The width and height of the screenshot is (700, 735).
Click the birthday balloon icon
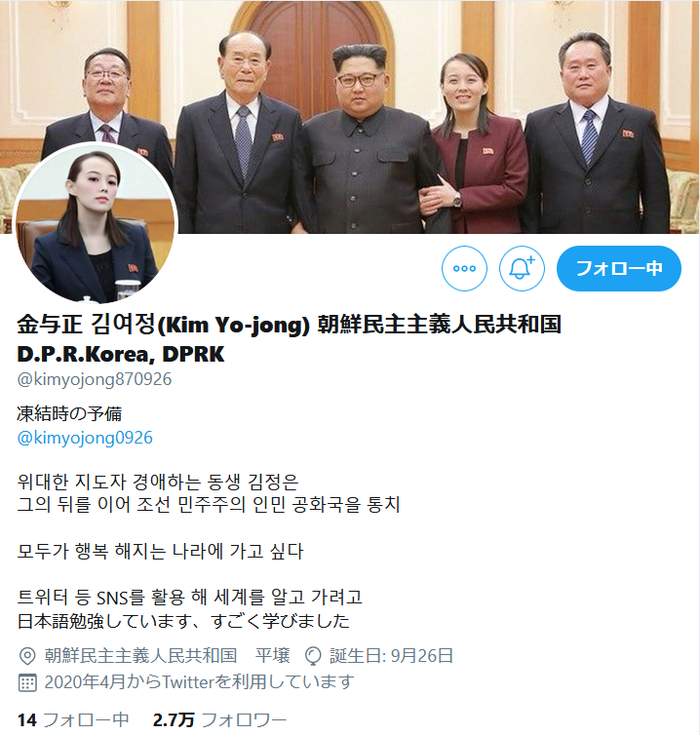coord(313,656)
